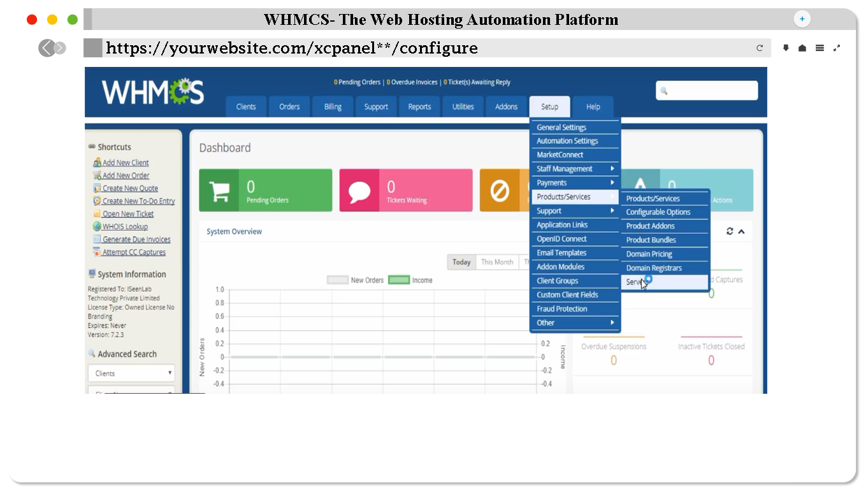Switch chart to Today
The height and width of the screenshot is (490, 868).
point(461,262)
